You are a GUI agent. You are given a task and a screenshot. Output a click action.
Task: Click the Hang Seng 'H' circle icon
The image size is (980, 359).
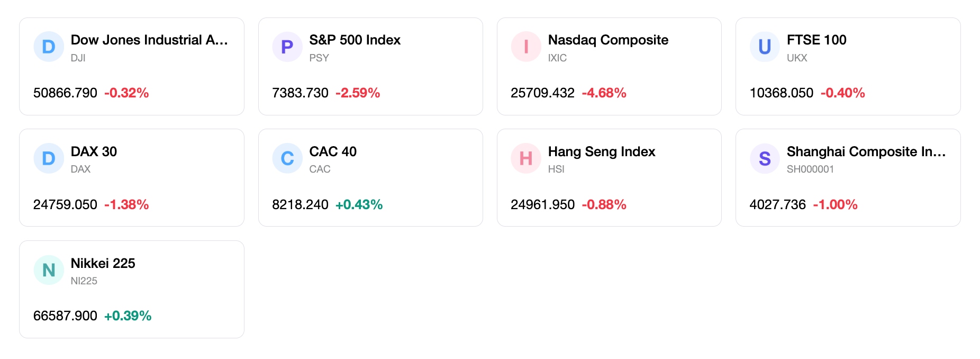pyautogui.click(x=526, y=158)
